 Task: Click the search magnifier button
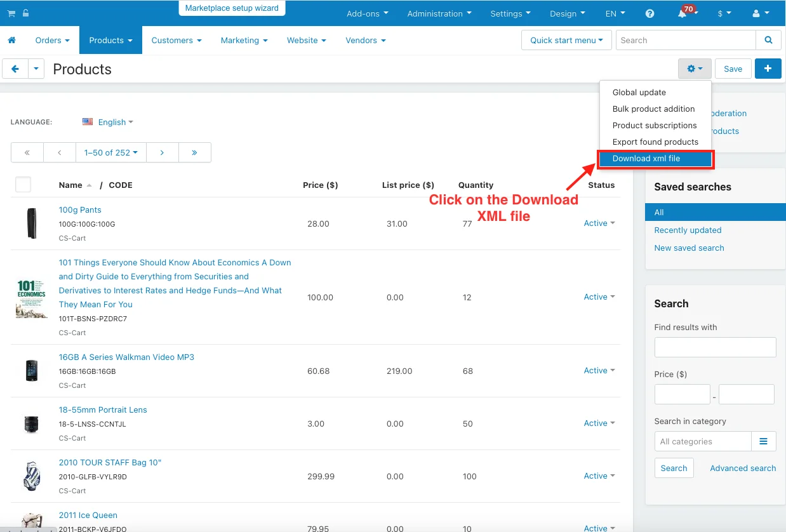tap(768, 40)
